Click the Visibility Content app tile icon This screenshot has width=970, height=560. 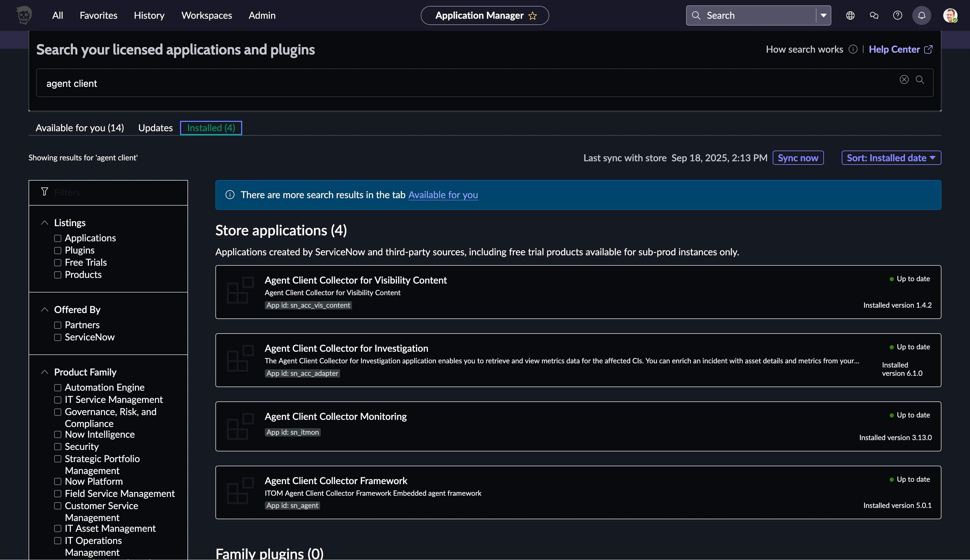[x=240, y=290]
